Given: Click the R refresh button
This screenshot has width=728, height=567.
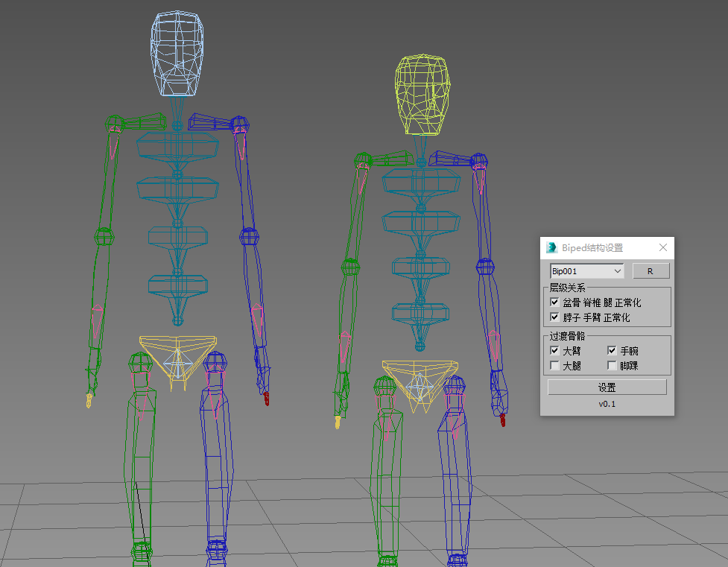Looking at the screenshot, I should 651,271.
